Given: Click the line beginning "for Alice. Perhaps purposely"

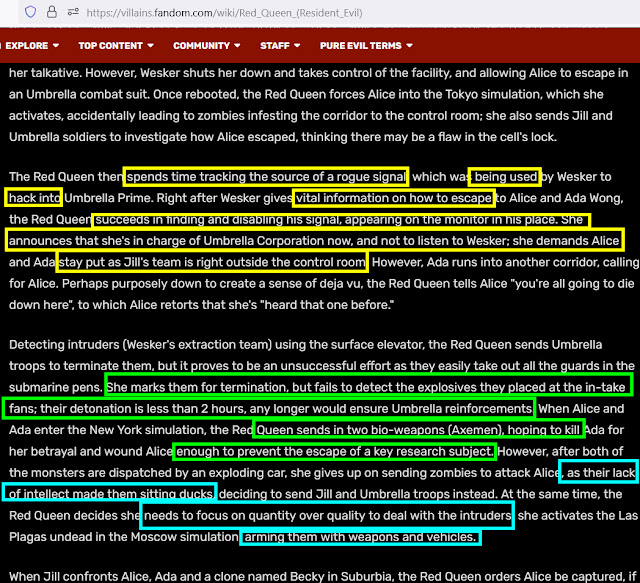Looking at the screenshot, I should 322,283.
